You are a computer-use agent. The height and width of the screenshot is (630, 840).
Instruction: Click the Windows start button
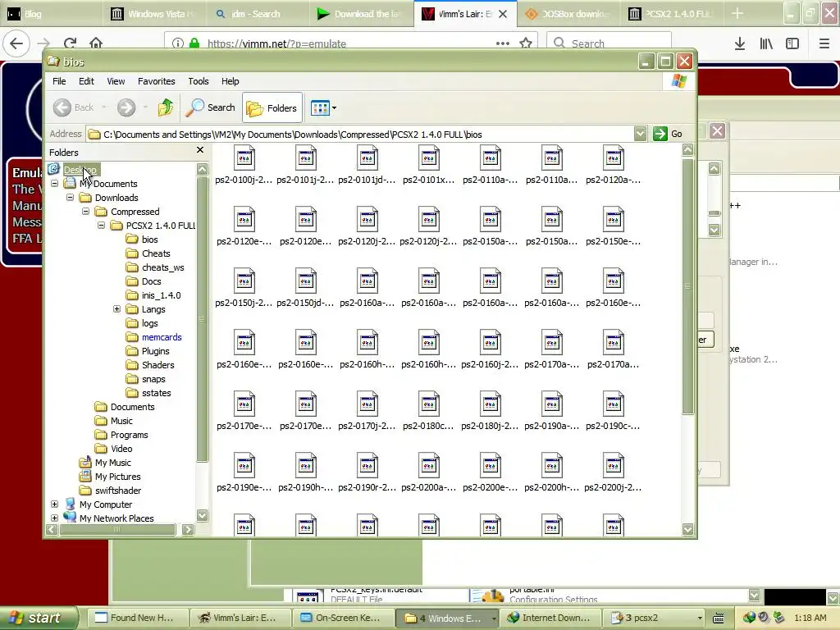39,618
